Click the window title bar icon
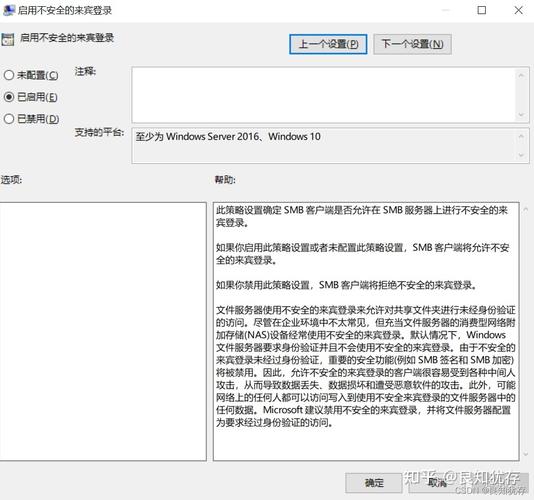This screenshot has height=500, width=534. [8, 10]
